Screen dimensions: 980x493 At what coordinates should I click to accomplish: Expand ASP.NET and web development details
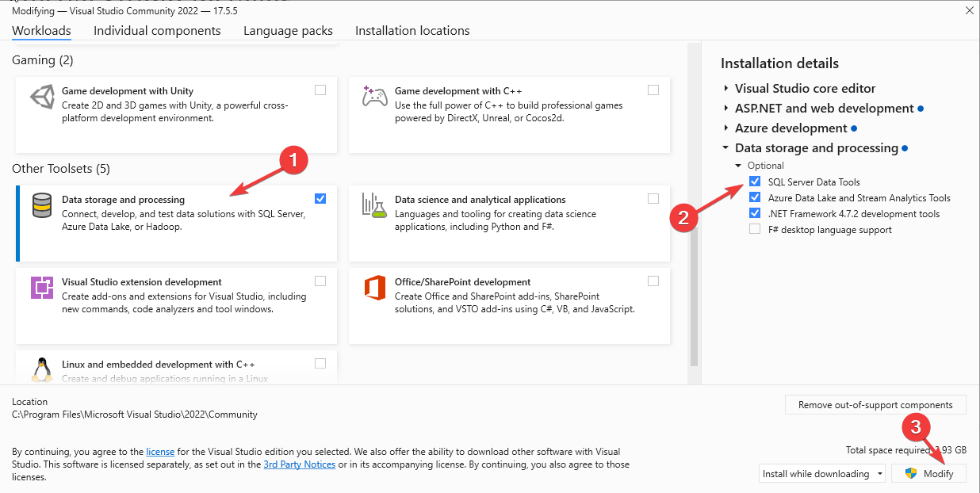point(725,109)
